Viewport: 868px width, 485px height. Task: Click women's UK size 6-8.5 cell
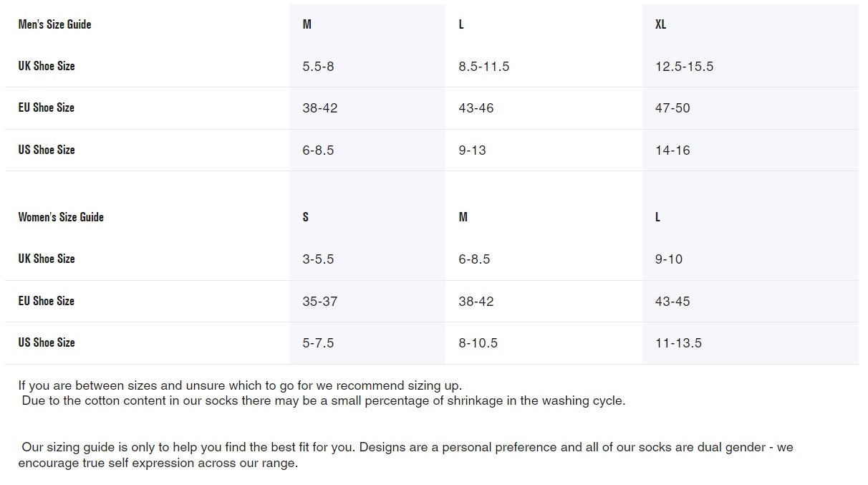(x=474, y=259)
